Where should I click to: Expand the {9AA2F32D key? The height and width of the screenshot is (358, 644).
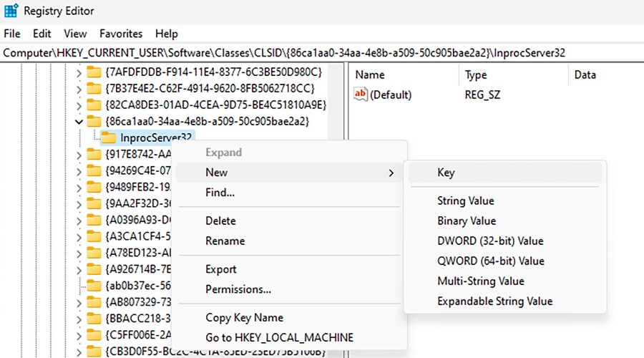pyautogui.click(x=79, y=204)
